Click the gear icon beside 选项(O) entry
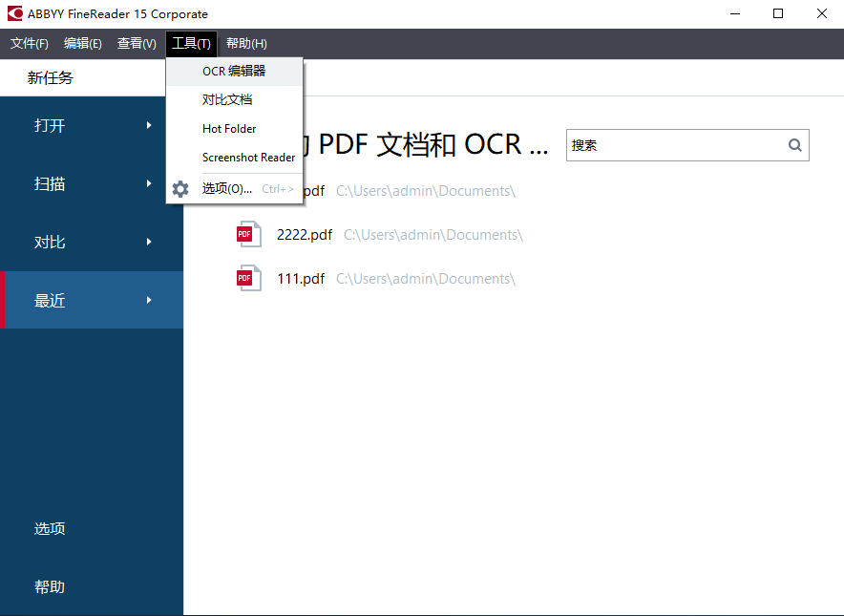The height and width of the screenshot is (616, 844). coord(179,188)
